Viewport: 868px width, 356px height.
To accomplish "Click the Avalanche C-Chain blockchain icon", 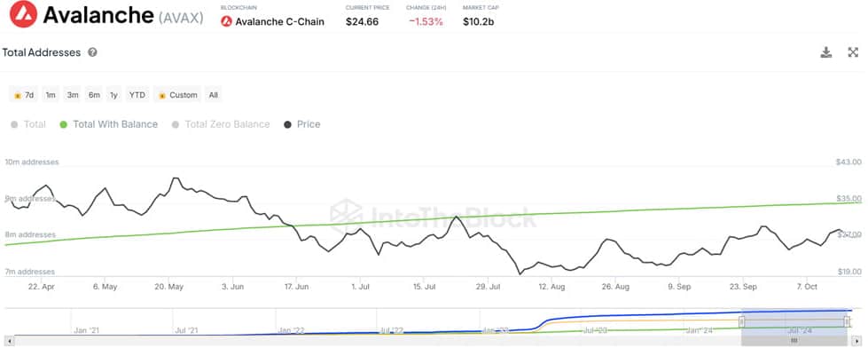I will click(x=226, y=22).
